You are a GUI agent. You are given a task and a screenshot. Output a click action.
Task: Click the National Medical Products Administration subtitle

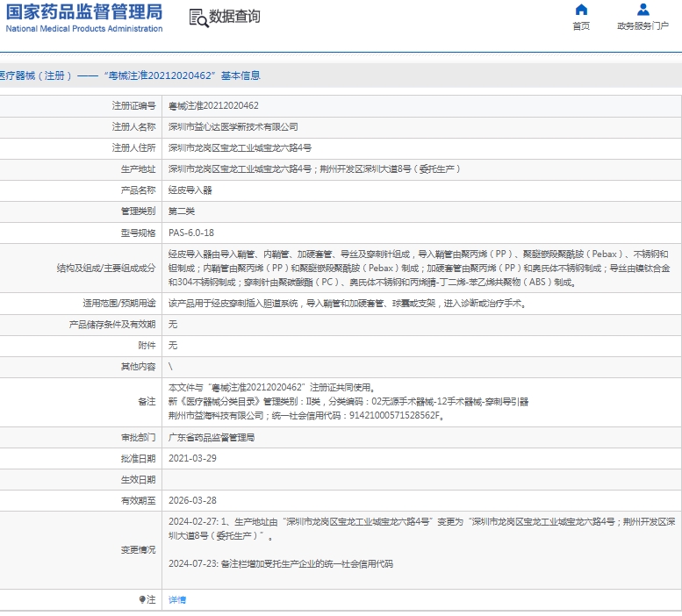84,29
